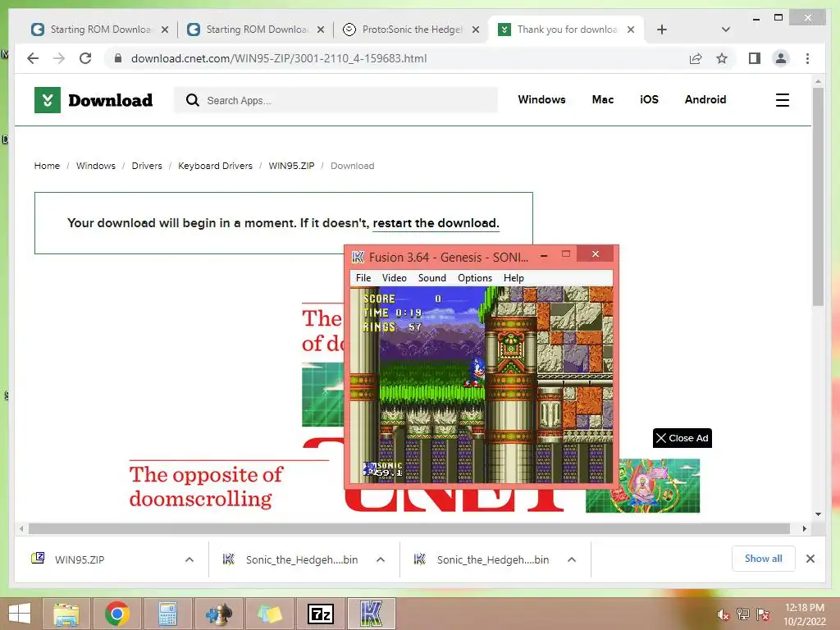The width and height of the screenshot is (840, 630).
Task: Close the downloads bar
Action: coord(810,559)
